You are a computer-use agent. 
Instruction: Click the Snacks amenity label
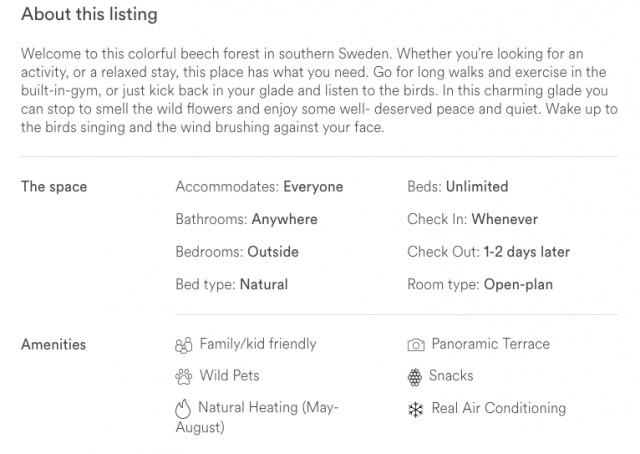click(x=451, y=376)
